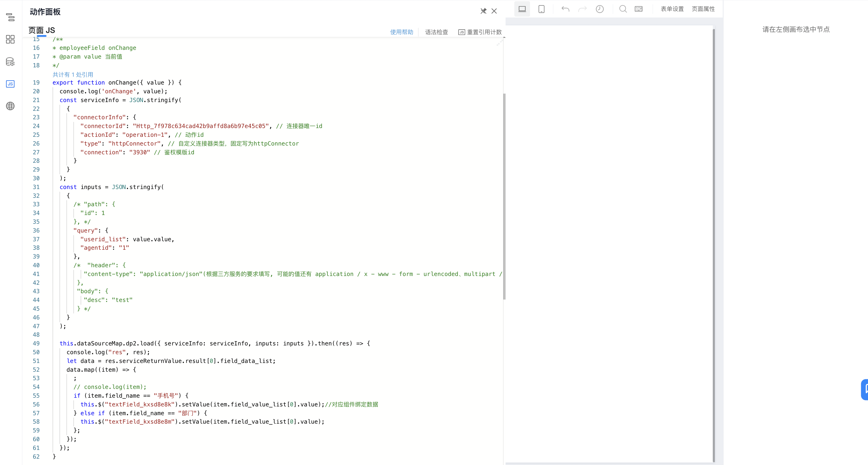Click the else if 部门 line
This screenshot has height=465, width=868.
coord(140,413)
